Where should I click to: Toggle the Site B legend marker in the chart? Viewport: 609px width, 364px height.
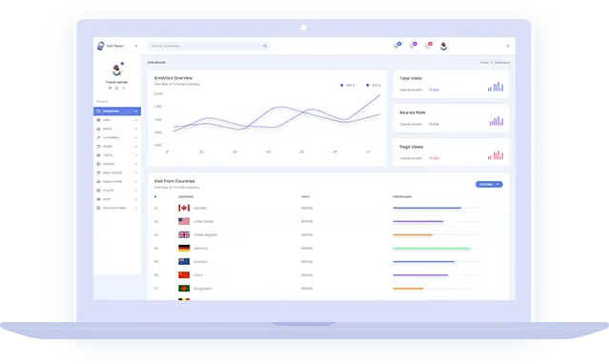coord(368,85)
